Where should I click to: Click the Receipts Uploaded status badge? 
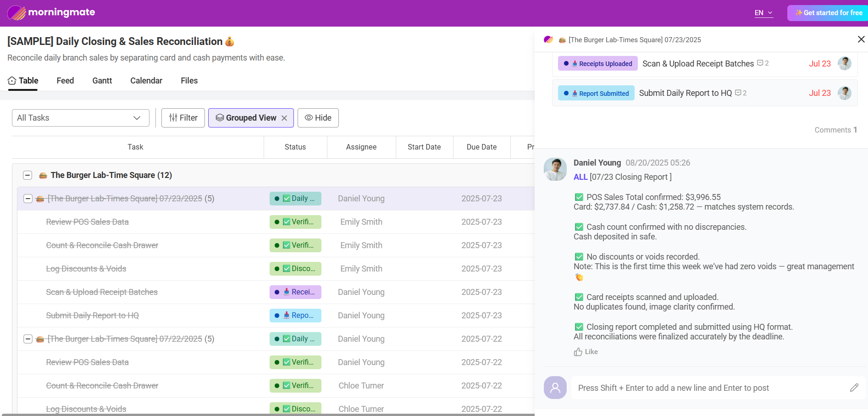pos(597,64)
